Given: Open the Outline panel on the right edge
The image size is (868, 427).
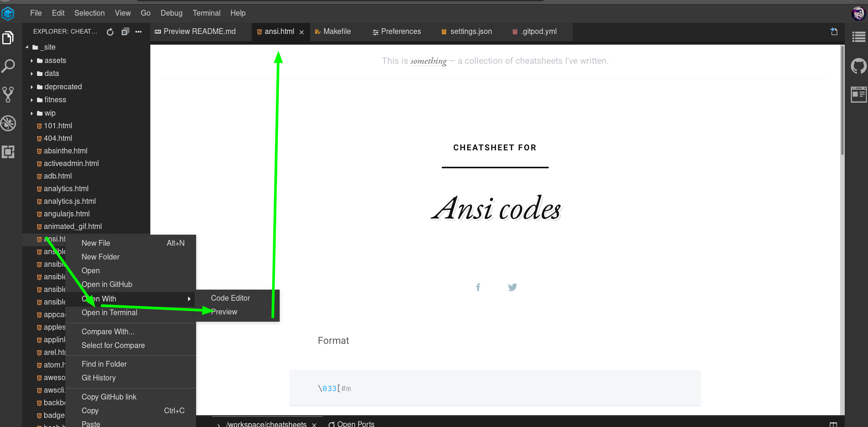Looking at the screenshot, I should [x=859, y=37].
